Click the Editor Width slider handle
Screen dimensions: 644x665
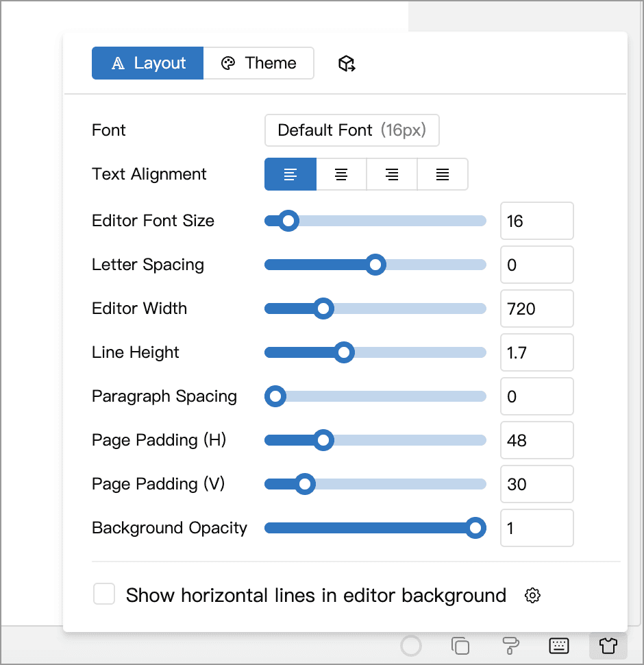point(323,309)
